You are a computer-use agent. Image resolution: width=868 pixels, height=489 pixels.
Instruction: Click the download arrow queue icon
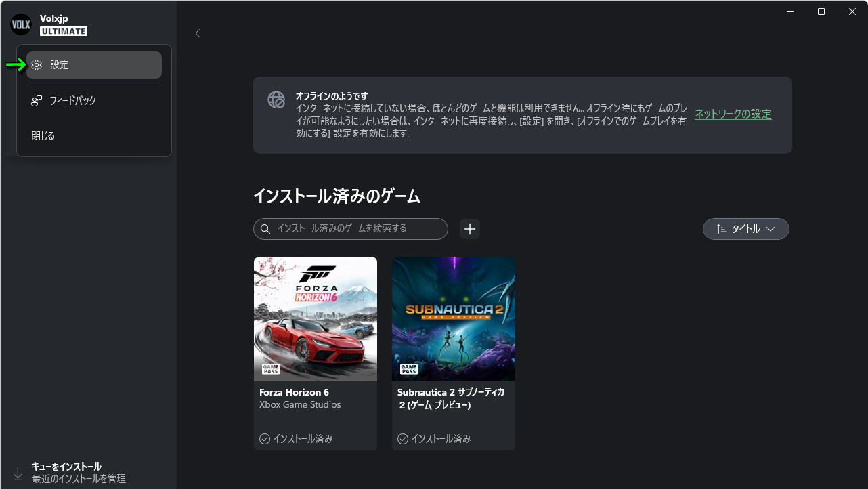[18, 473]
